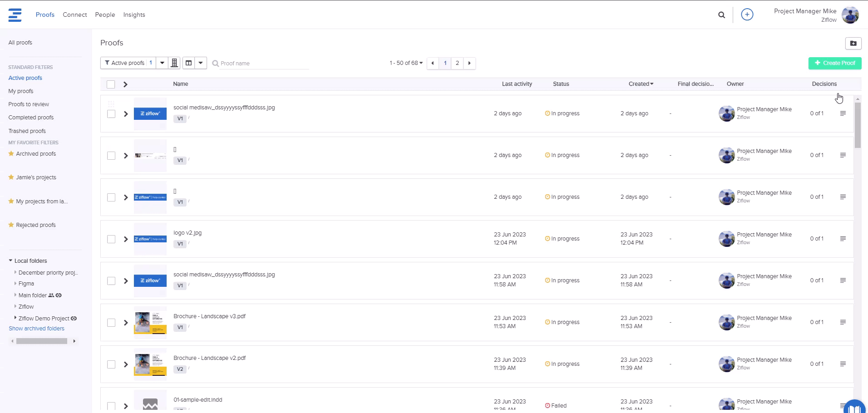Click the building icon beside filter dropdown
The height and width of the screenshot is (413, 868).
click(174, 63)
